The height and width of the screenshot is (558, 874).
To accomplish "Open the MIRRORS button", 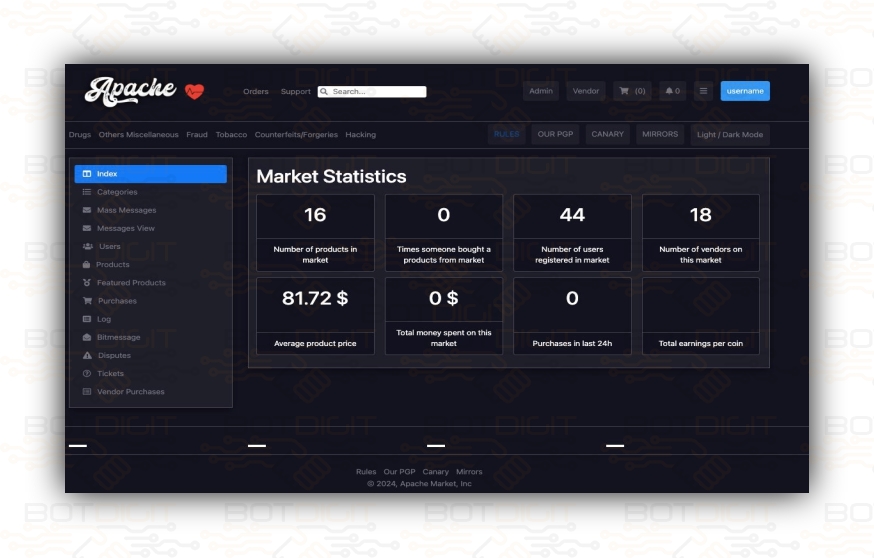I will pos(660,134).
